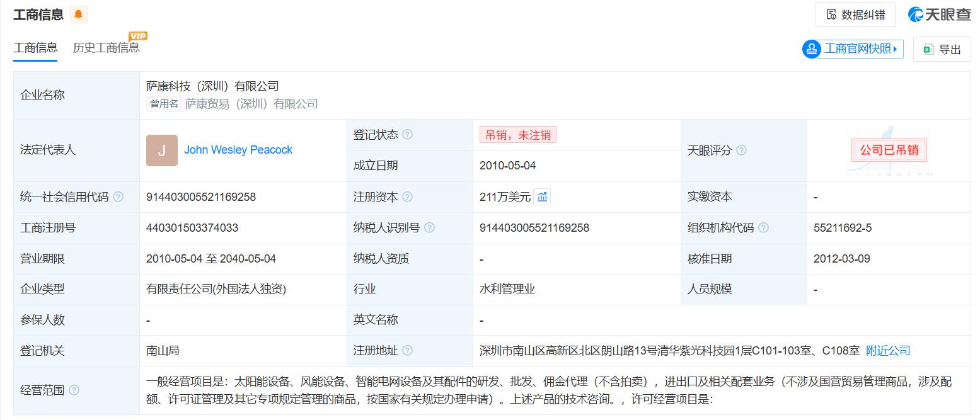Open the John Wesley Peacock profile link

click(238, 150)
